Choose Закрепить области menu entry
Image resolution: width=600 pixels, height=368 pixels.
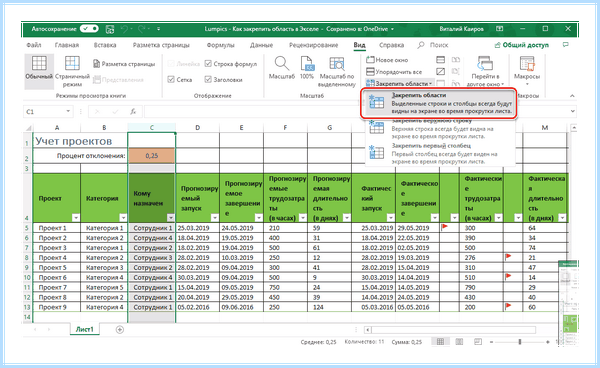point(439,103)
